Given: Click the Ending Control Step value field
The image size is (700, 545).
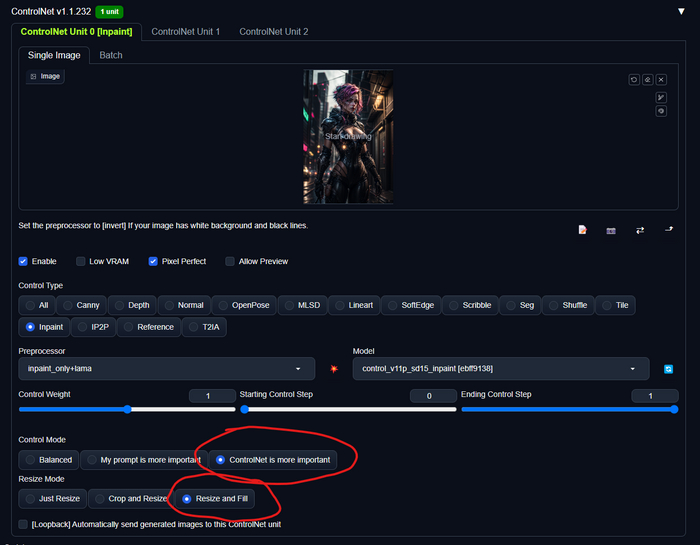Looking at the screenshot, I should [655, 396].
